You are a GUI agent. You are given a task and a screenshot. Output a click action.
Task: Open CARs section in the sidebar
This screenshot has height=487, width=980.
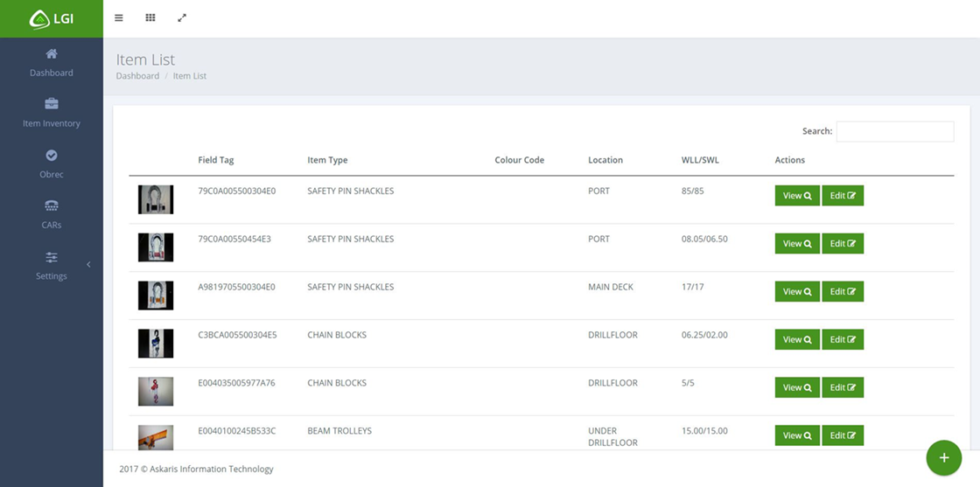pyautogui.click(x=52, y=214)
